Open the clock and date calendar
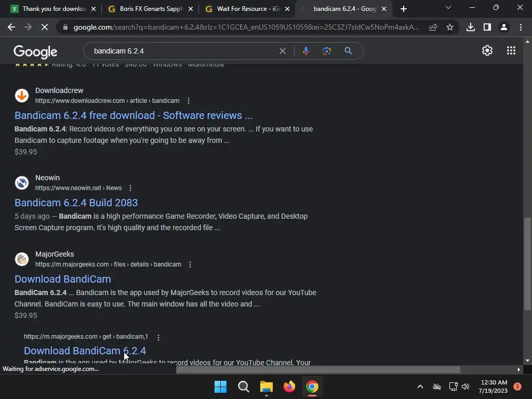 point(493,387)
